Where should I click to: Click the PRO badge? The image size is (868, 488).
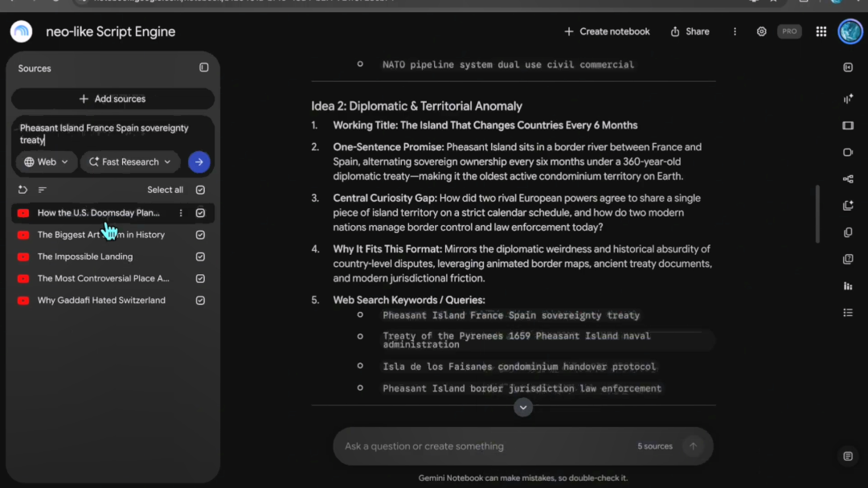[789, 31]
